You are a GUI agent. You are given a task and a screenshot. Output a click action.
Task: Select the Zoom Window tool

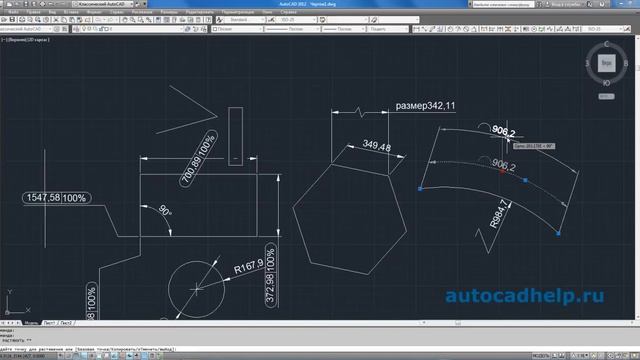coord(141,20)
